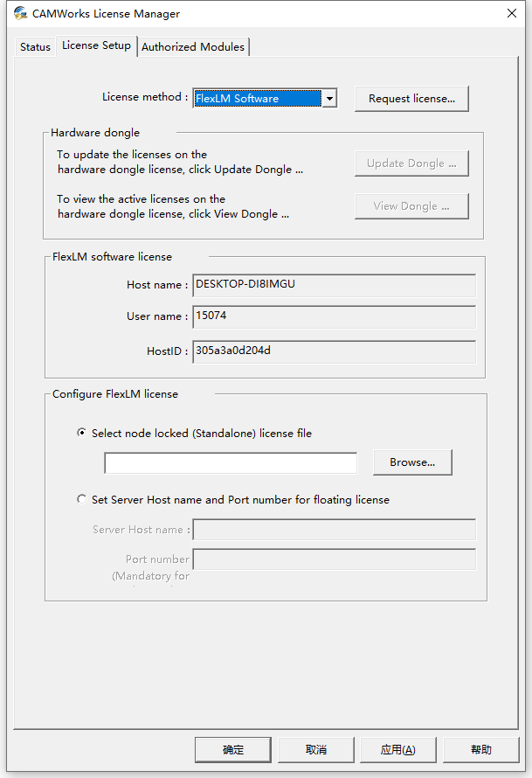Click the Server Host name field

coord(335,530)
